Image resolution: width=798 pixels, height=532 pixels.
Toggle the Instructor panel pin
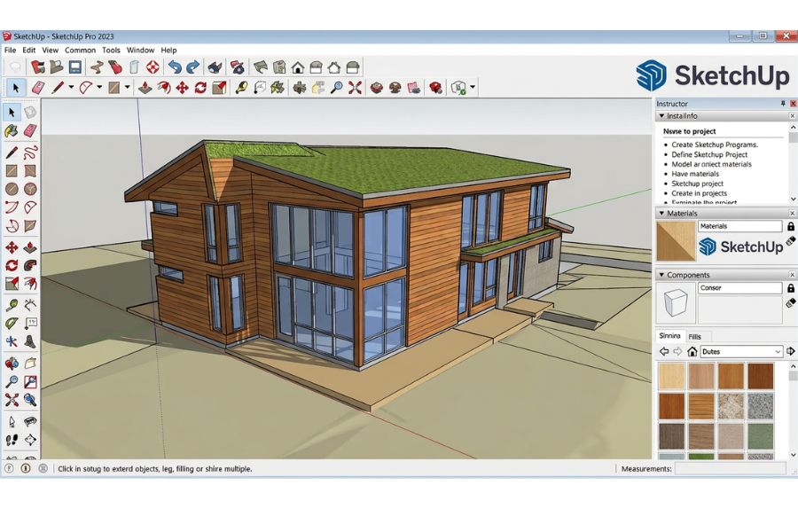click(783, 104)
